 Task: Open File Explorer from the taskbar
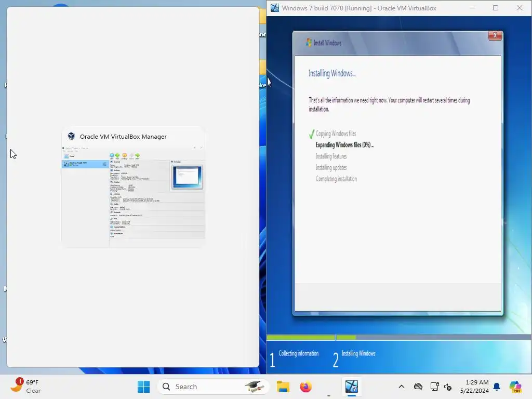pyautogui.click(x=283, y=387)
